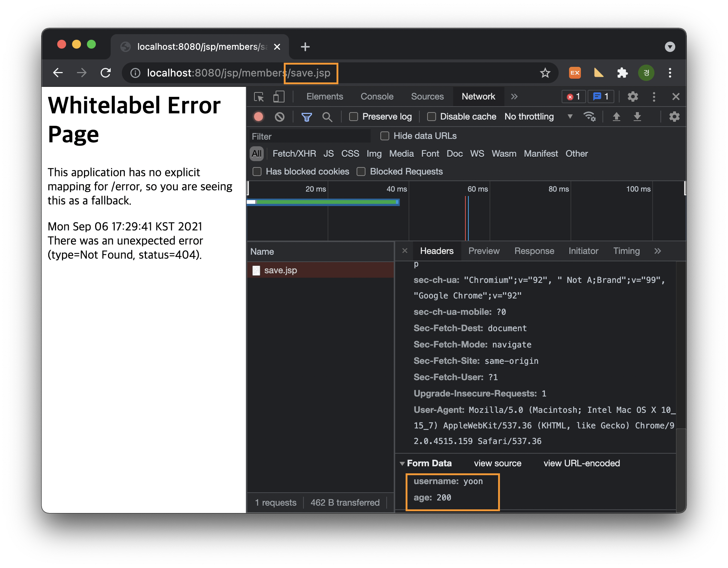Click the clear network log icon
The width and height of the screenshot is (728, 568).
click(x=280, y=117)
